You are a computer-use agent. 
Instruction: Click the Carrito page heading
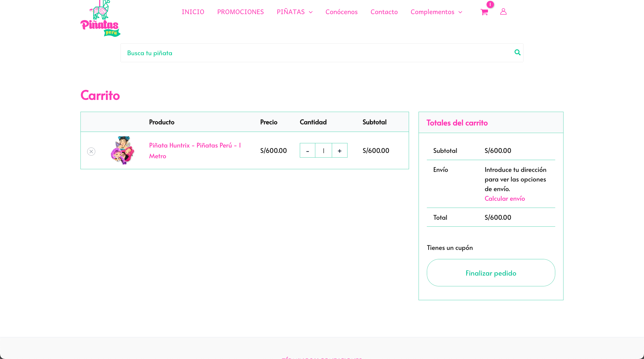click(100, 95)
